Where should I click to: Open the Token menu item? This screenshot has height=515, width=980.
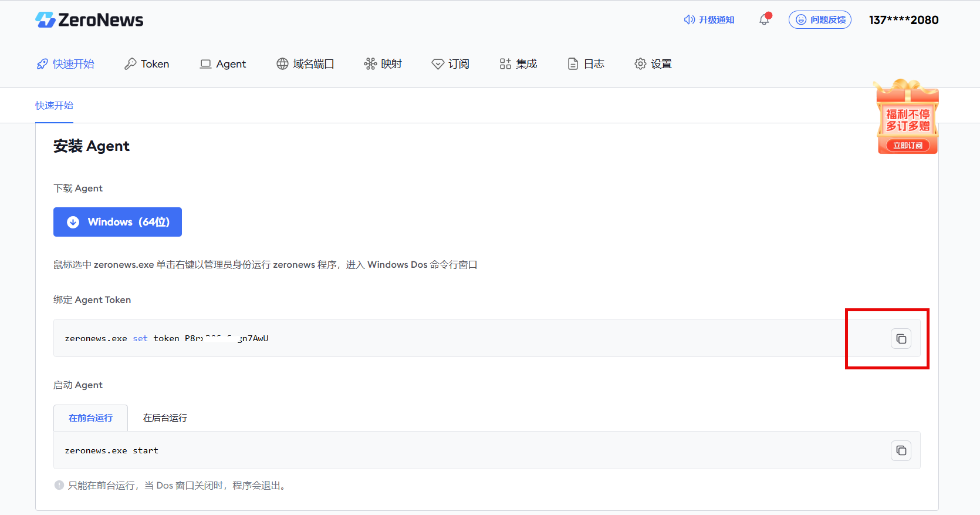[147, 64]
